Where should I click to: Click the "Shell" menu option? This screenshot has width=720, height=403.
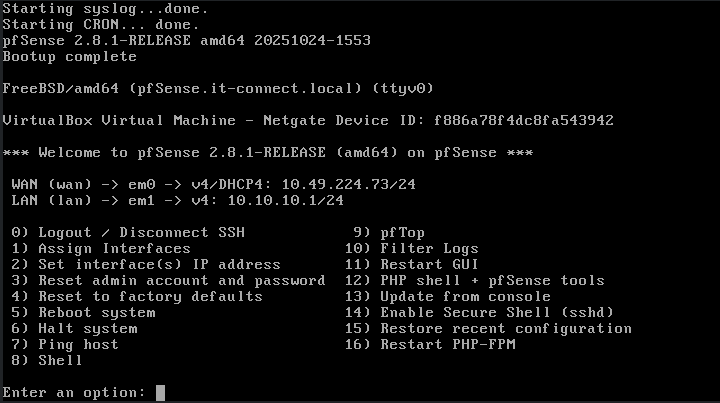coord(60,360)
